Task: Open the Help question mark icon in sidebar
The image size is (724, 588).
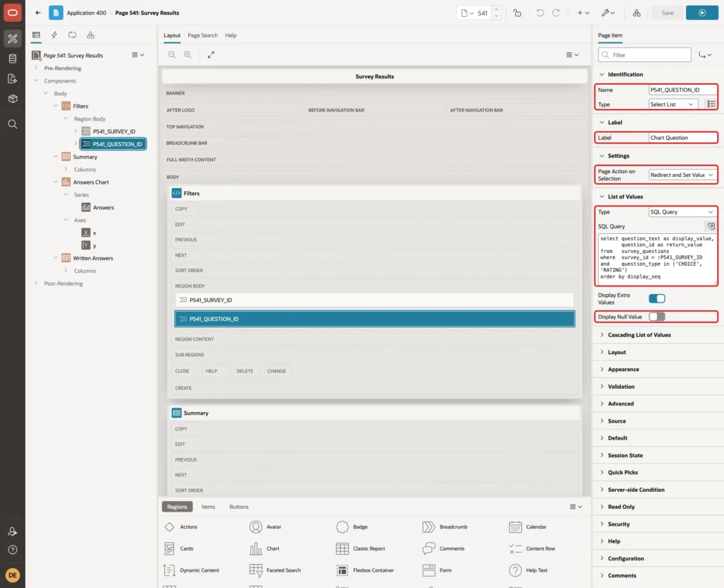Action: (13, 550)
